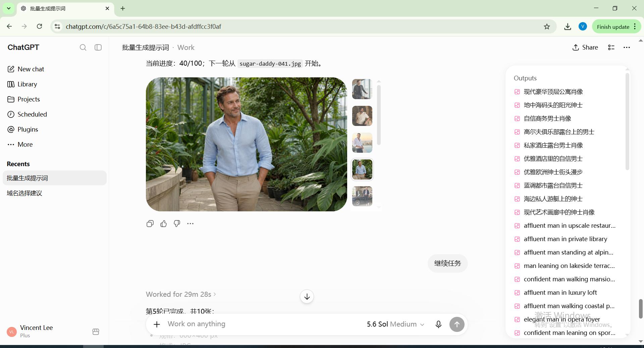This screenshot has height=348, width=644.
Task: Open the store icon beside profile
Action: (x=96, y=332)
